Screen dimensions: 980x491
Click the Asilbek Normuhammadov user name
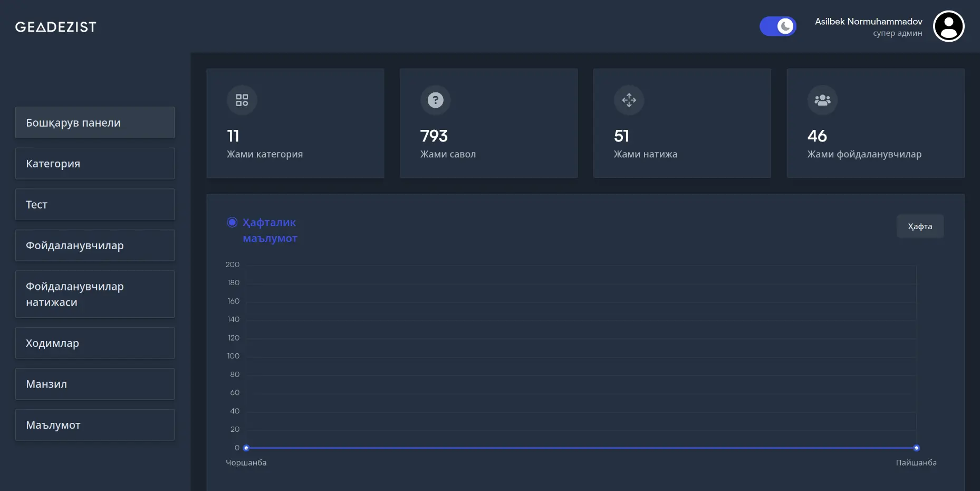pos(868,22)
